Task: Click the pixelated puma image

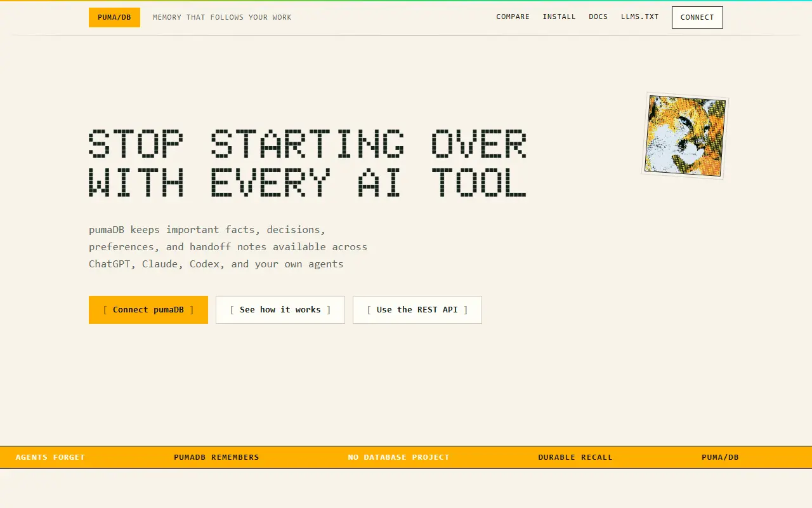Action: click(x=685, y=135)
